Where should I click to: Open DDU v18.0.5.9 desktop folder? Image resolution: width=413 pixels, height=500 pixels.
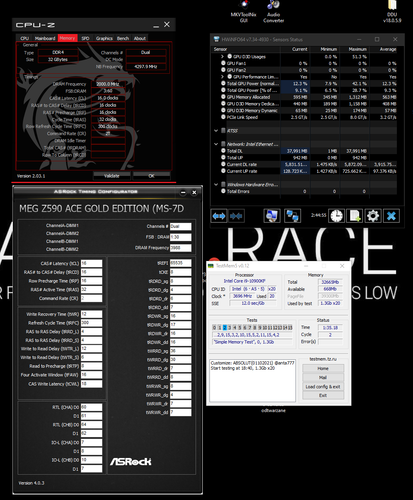click(x=392, y=11)
